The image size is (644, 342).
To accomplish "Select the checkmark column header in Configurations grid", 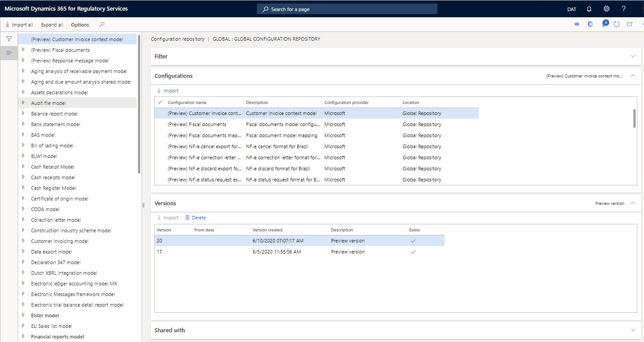I will click(160, 102).
